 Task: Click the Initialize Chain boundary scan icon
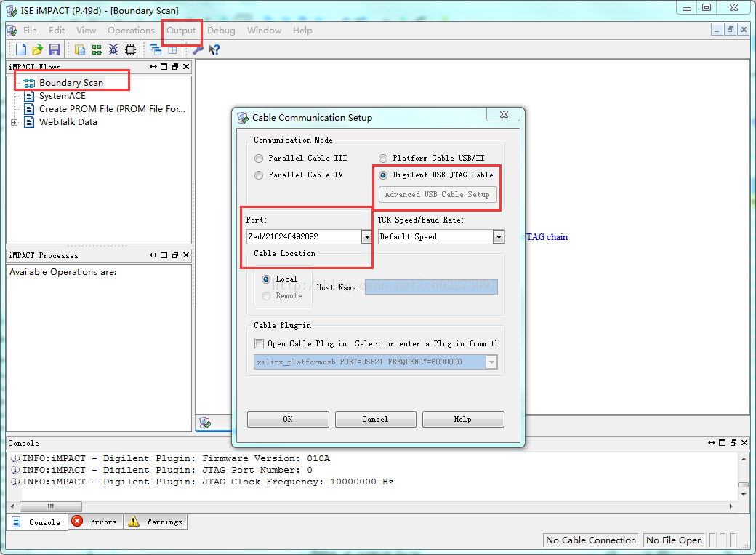click(97, 49)
